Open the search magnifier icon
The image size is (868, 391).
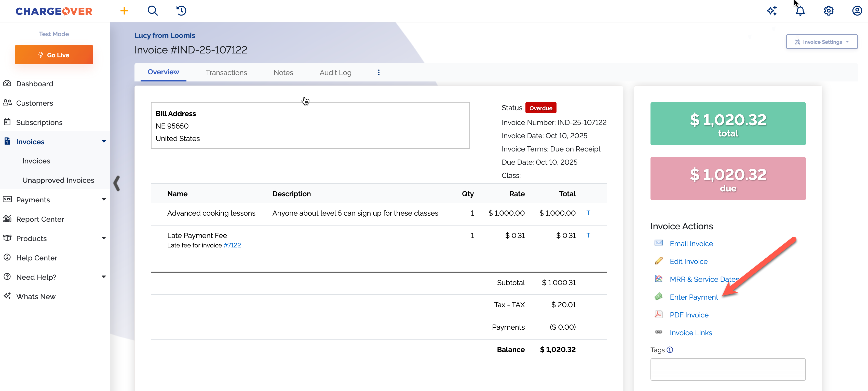coord(153,11)
